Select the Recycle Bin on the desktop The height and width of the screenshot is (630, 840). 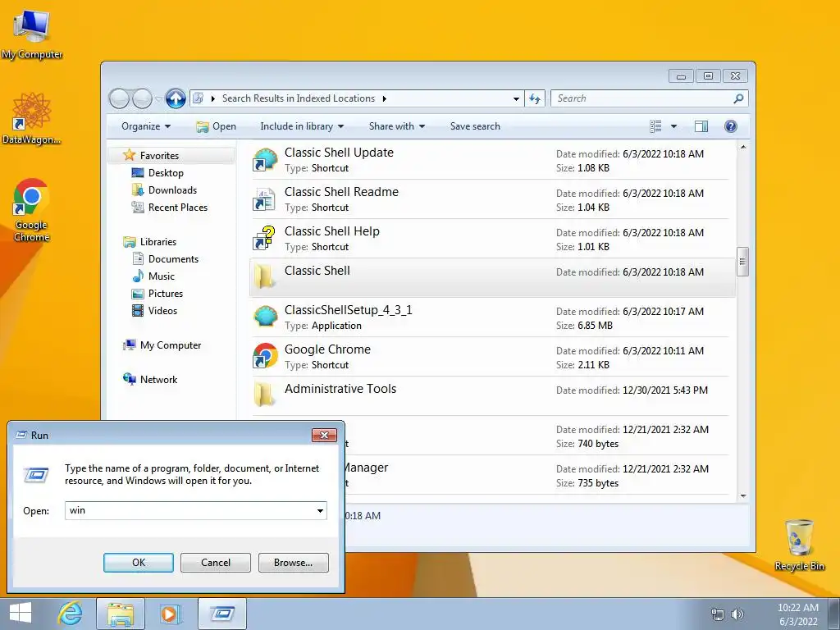click(799, 545)
